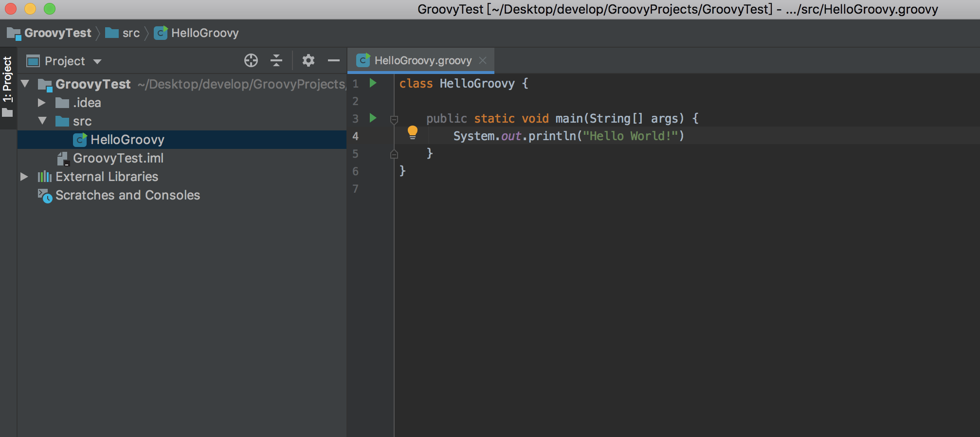Click src in the navigation breadcrumb
Viewport: 980px width, 437px height.
pos(131,33)
